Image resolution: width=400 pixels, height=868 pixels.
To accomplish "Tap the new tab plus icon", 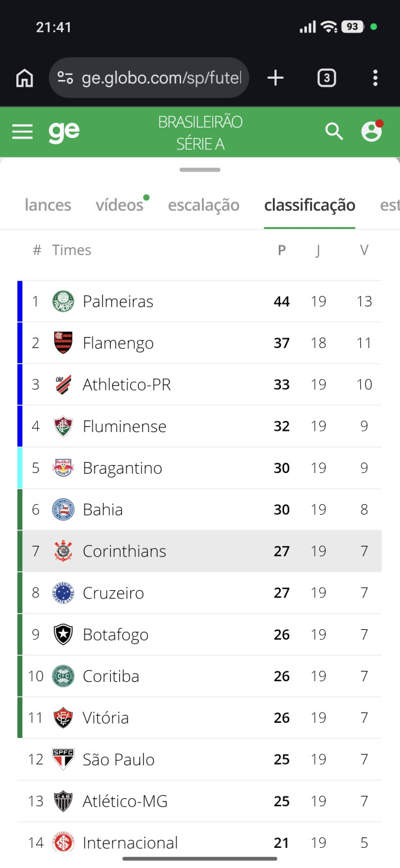I will (276, 78).
